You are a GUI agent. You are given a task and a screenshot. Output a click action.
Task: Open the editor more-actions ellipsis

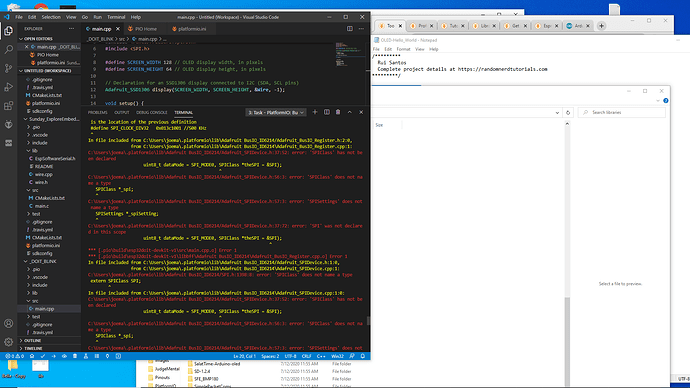(x=361, y=29)
